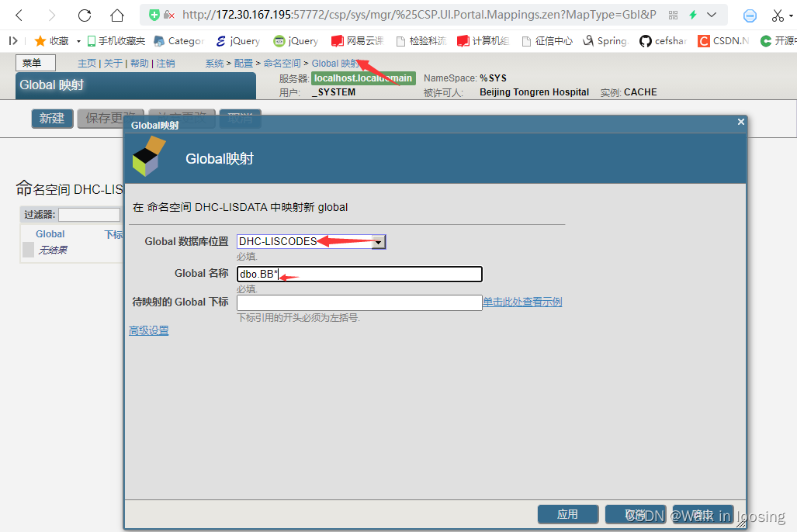Open the scissors screenshot tool
797x532 pixels.
click(x=778, y=16)
